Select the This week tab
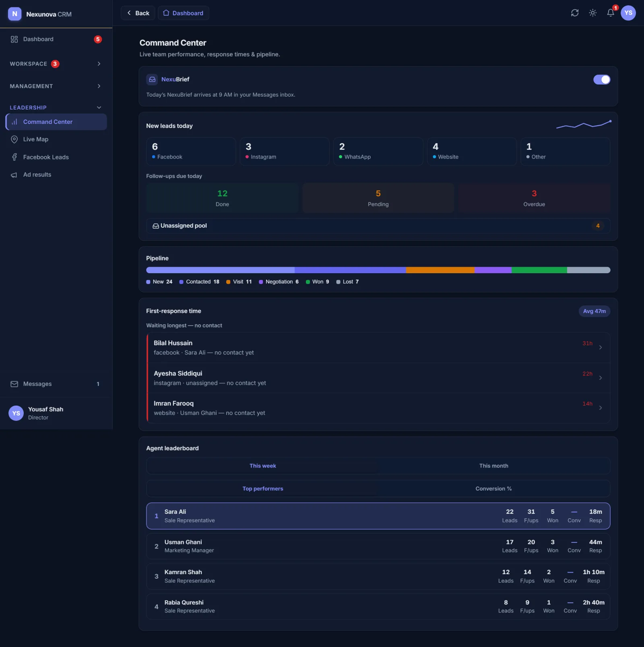The width and height of the screenshot is (644, 647). tap(262, 466)
